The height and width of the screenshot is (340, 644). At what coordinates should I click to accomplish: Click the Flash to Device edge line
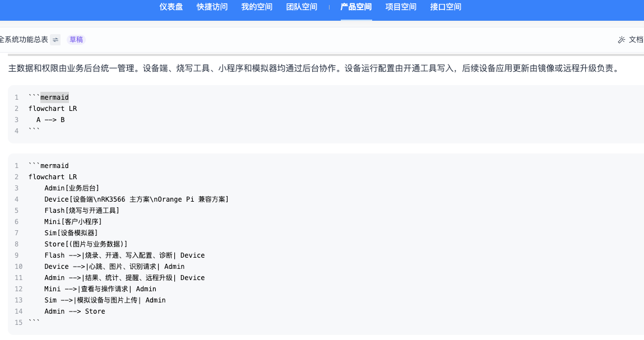pyautogui.click(x=124, y=255)
